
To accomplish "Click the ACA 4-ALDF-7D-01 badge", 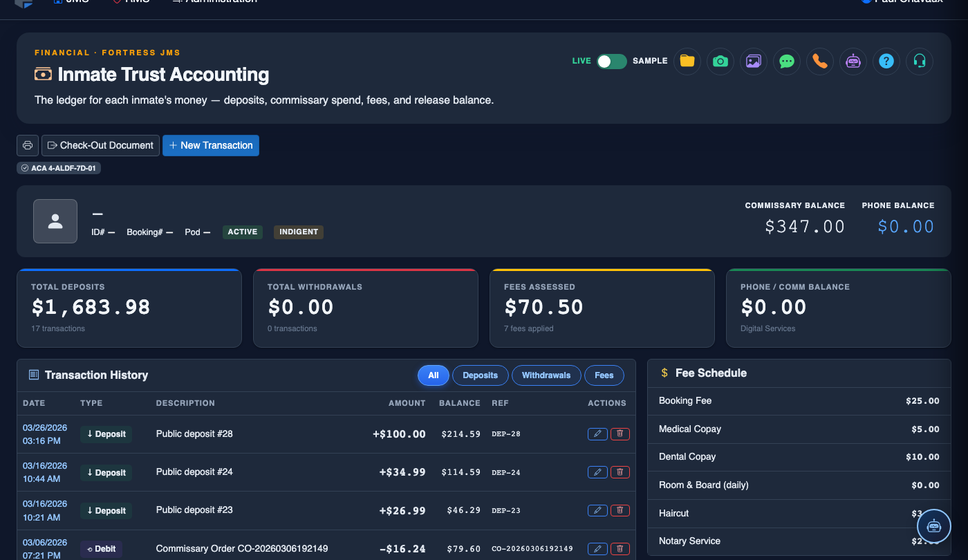I will (59, 168).
